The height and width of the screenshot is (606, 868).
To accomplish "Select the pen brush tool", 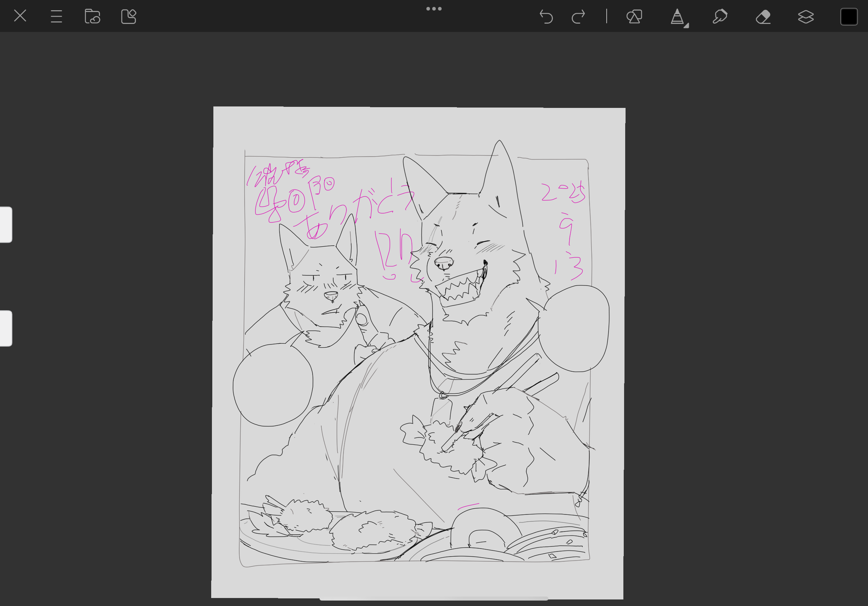I will point(677,17).
